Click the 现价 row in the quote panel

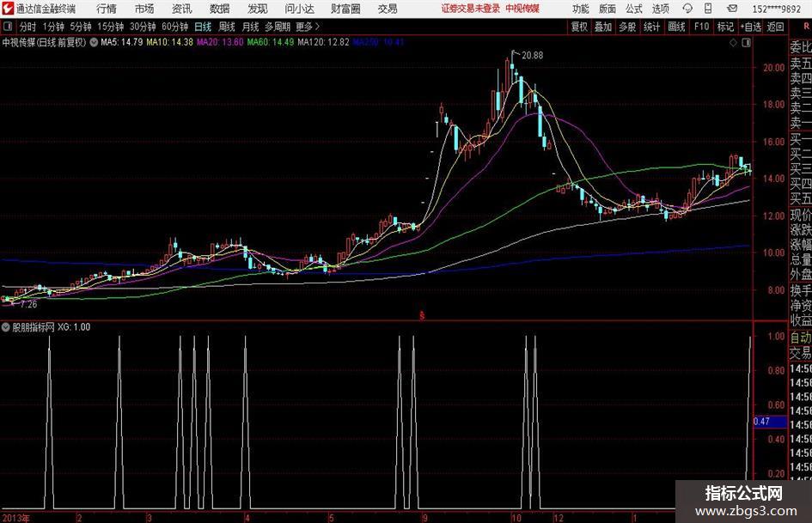(801, 215)
